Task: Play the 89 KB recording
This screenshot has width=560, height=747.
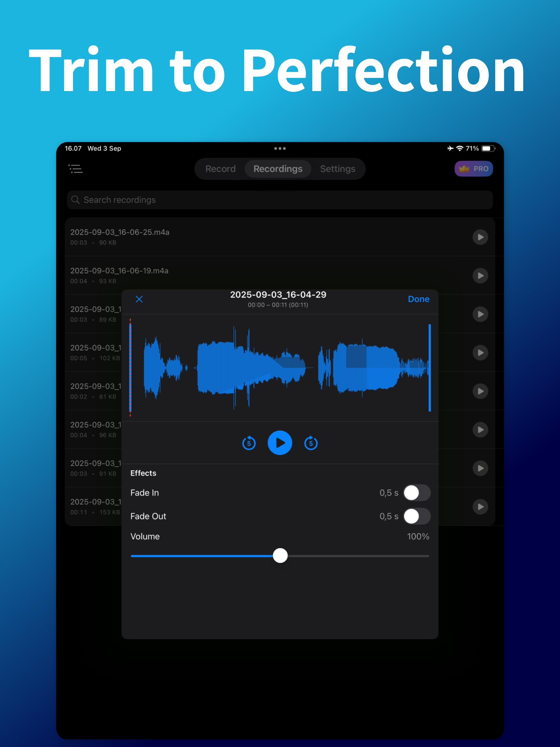Action: pyautogui.click(x=480, y=314)
